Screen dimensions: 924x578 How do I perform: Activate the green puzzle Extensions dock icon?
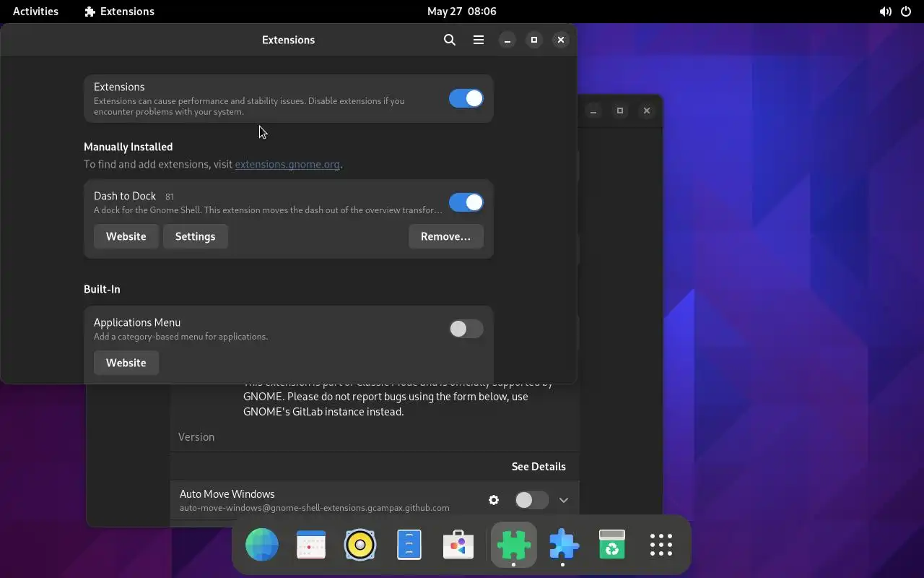coord(513,545)
